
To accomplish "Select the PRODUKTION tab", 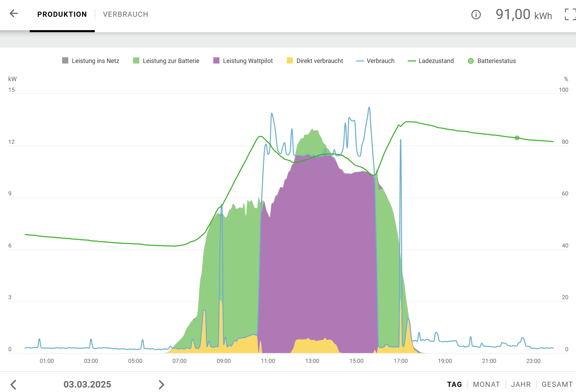I will [x=62, y=14].
